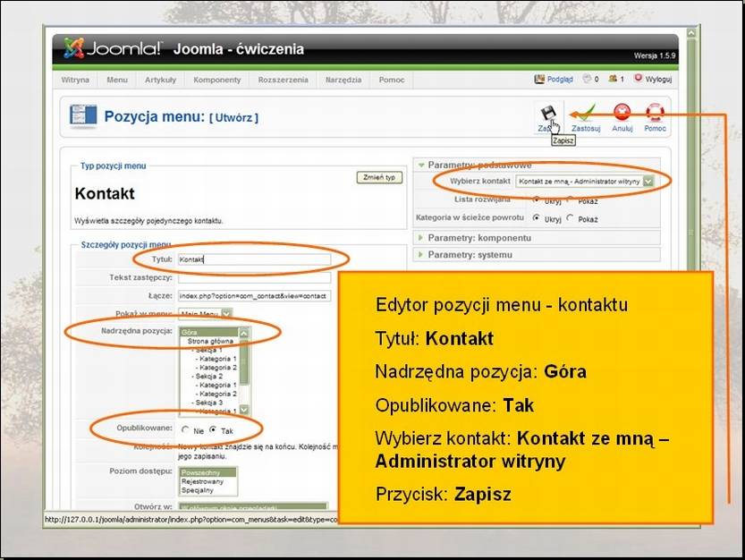
Task: Open the Pomoc menu in menu bar
Action: coord(392,80)
